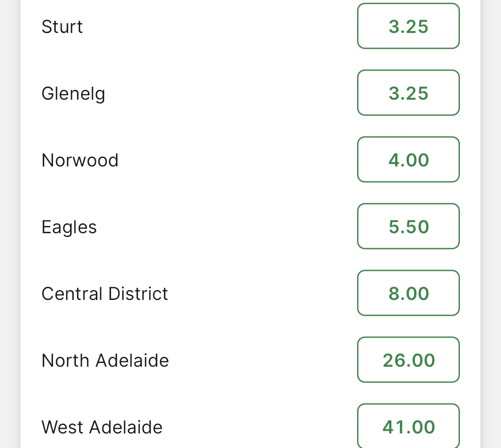This screenshot has height=448, width=501.
Task: Tap the 26.00 odds box
Action: tap(409, 360)
